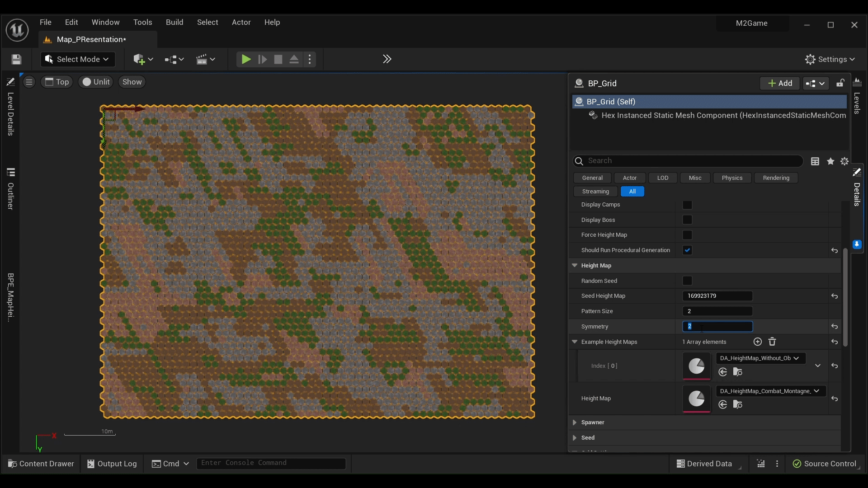
Task: Open the Output Log
Action: [x=112, y=464]
